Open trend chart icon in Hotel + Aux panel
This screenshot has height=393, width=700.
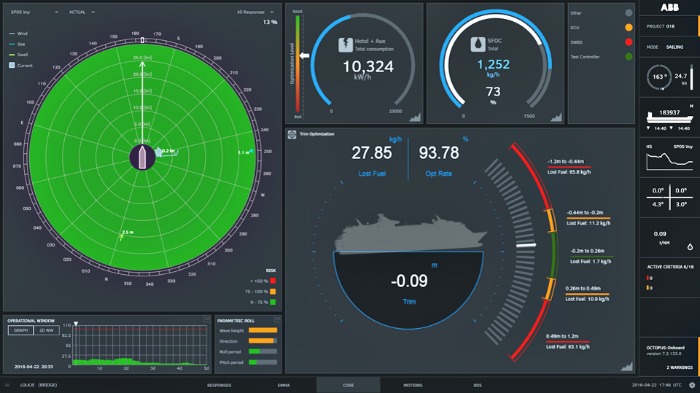click(415, 117)
